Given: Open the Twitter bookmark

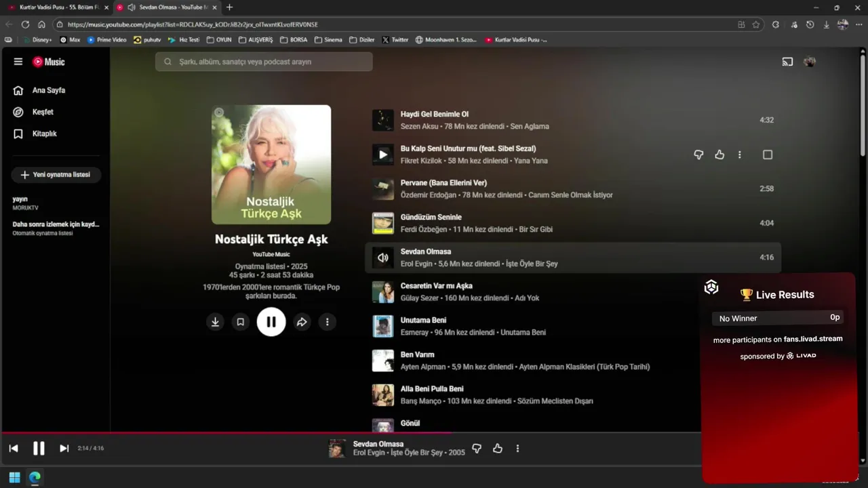Looking at the screenshot, I should pos(395,40).
